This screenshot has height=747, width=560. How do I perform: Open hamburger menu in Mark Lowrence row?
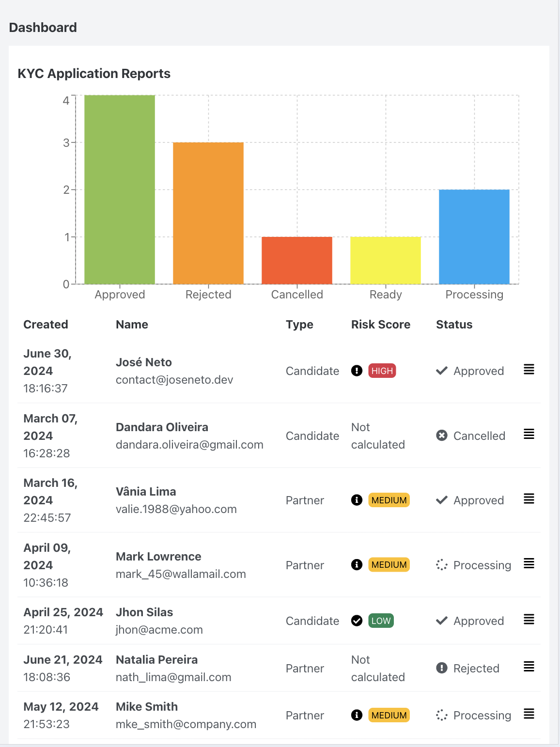pyautogui.click(x=529, y=563)
